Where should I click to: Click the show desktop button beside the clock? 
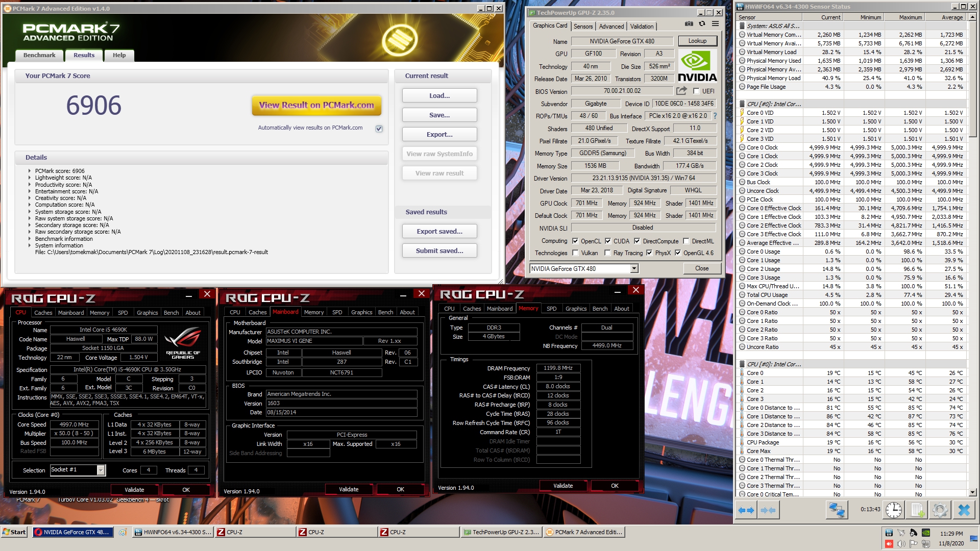(975, 538)
